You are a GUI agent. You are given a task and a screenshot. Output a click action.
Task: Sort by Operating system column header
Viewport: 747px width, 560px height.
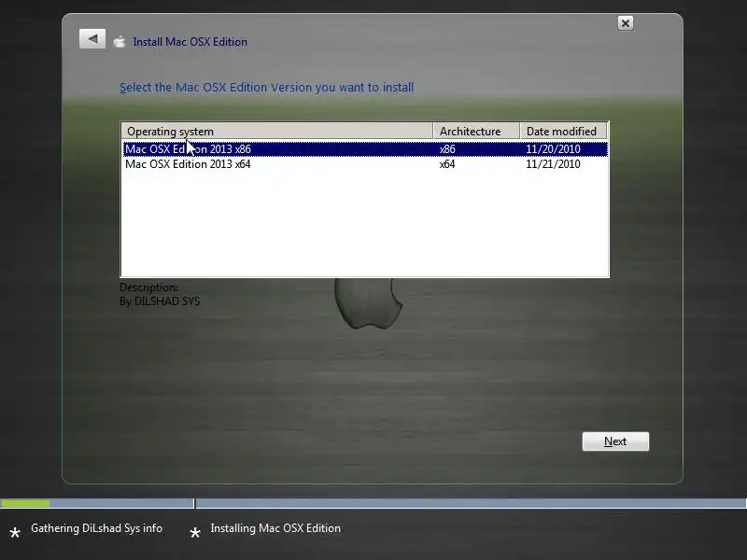tap(277, 131)
